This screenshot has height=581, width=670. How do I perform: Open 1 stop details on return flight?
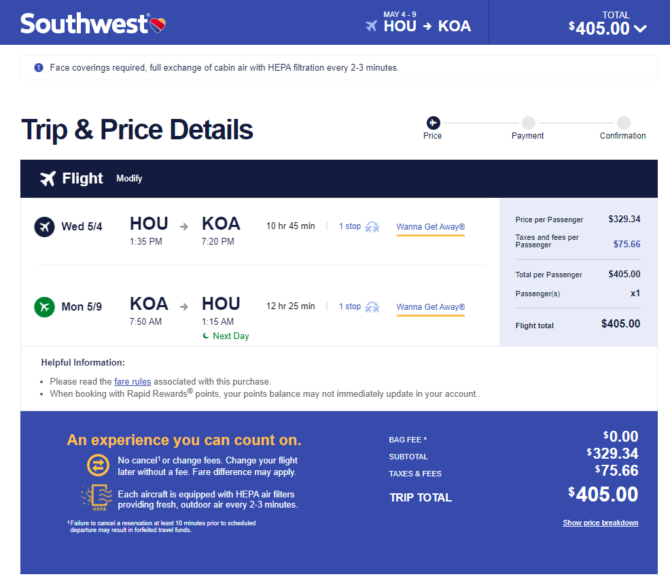(350, 306)
